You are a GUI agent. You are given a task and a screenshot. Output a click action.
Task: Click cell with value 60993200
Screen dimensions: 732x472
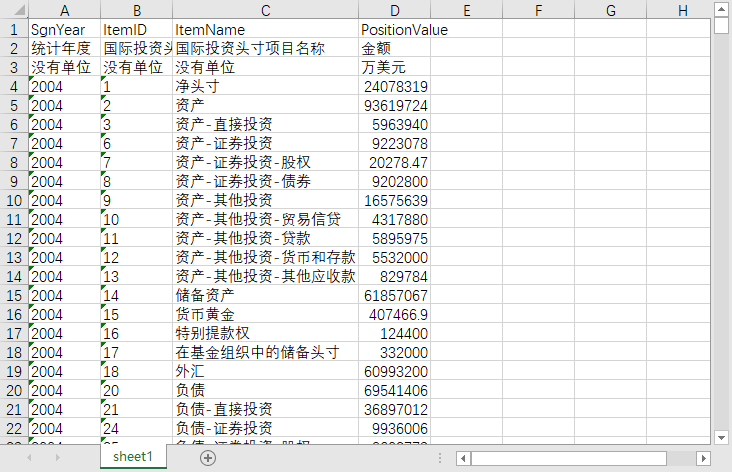click(x=394, y=371)
